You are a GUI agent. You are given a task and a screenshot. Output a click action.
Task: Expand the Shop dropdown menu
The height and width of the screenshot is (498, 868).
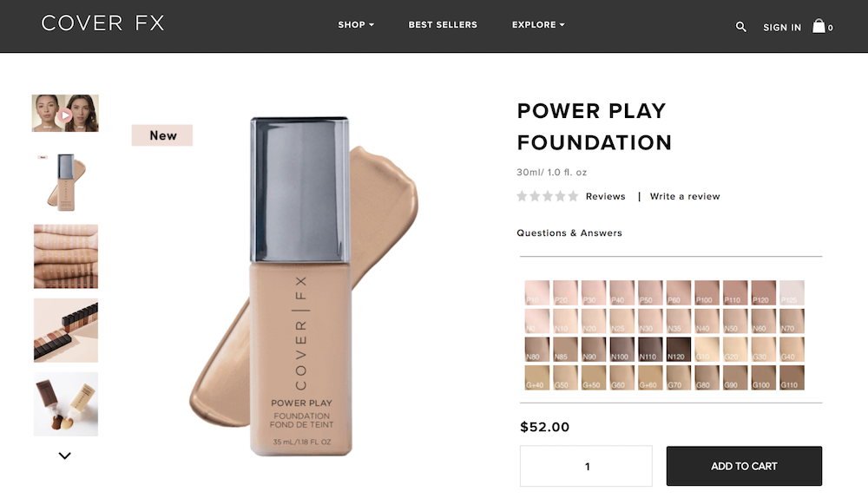356,25
